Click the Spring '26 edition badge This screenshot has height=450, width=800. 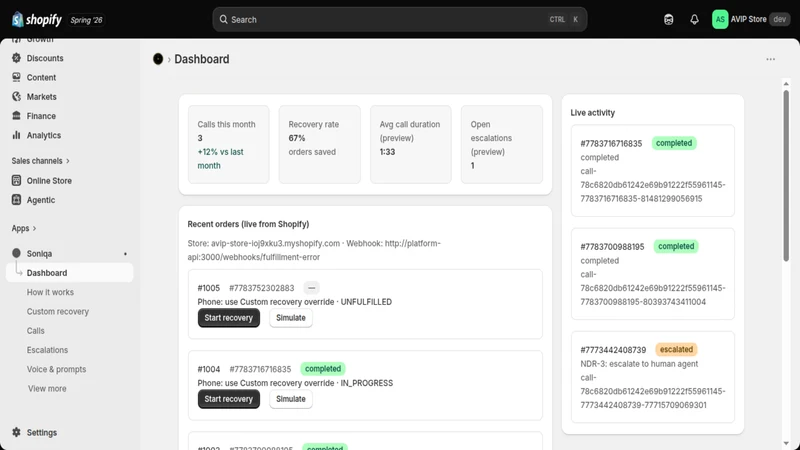[x=86, y=20]
